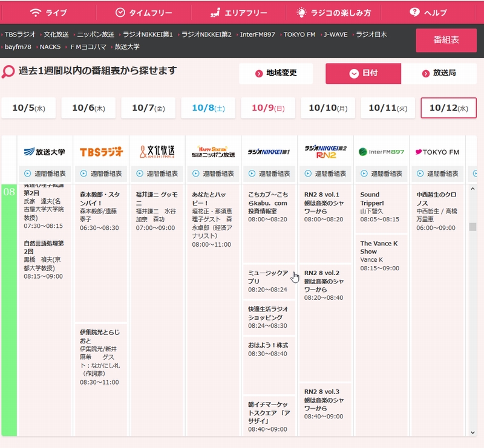
Task: Open 週間番組表 for ラジオNIKKEI第1
Action: point(269,174)
